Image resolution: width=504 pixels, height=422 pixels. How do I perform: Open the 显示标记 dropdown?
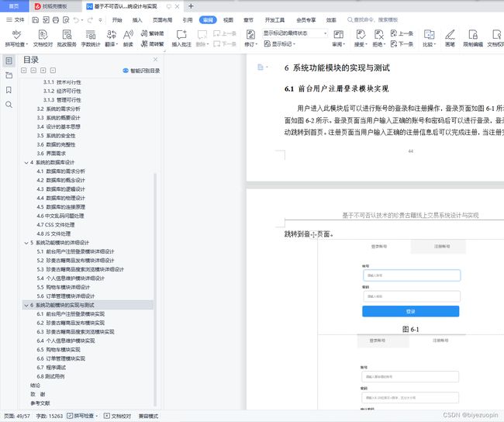[x=279, y=43]
